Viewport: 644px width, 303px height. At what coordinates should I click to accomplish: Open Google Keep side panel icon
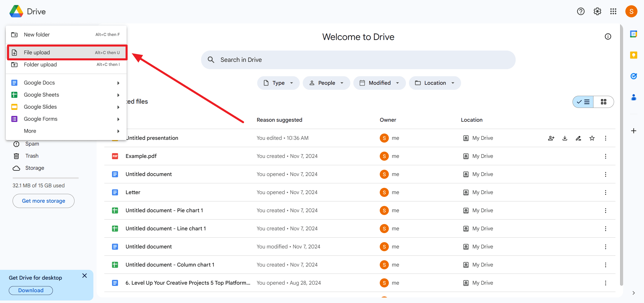point(633,55)
